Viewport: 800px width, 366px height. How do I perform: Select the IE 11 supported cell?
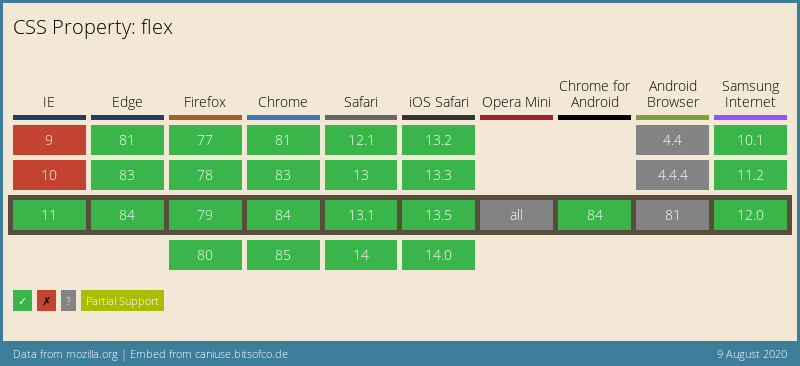pyautogui.click(x=49, y=215)
